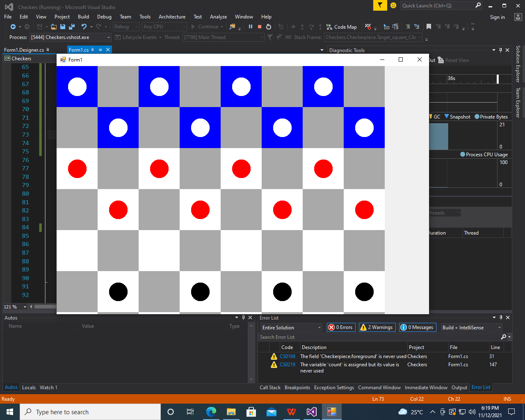Pause debugging with the Break All icon
Screen dimensions: 525x420
[x=251, y=27]
